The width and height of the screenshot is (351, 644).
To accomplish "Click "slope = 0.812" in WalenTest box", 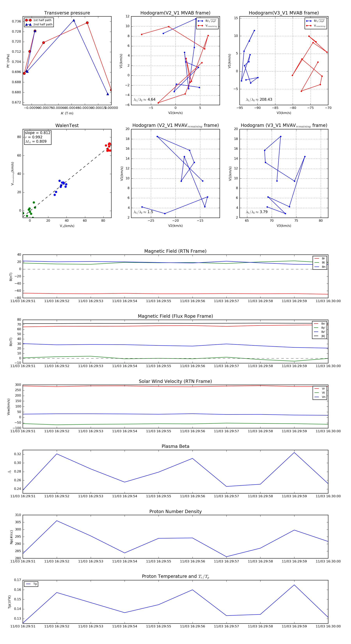I will click(37, 133).
